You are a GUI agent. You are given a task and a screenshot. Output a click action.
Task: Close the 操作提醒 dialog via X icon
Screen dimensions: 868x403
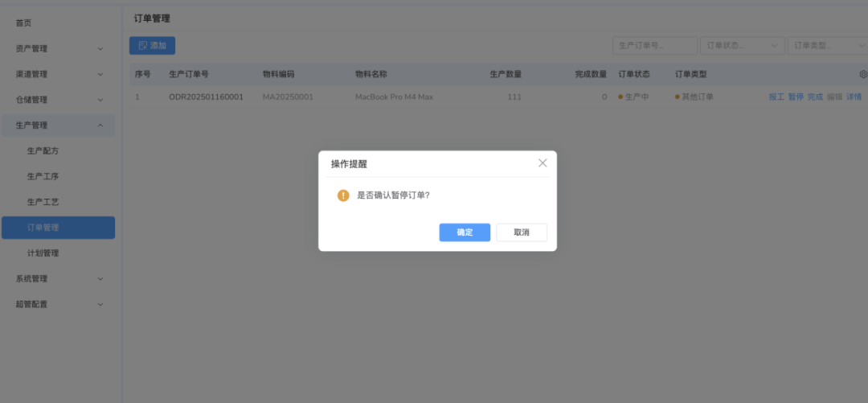coord(542,163)
